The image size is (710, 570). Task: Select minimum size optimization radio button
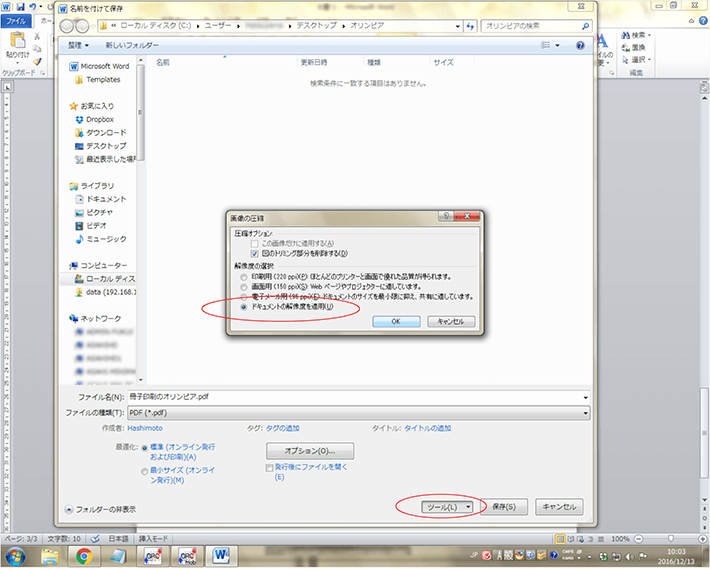[x=146, y=470]
